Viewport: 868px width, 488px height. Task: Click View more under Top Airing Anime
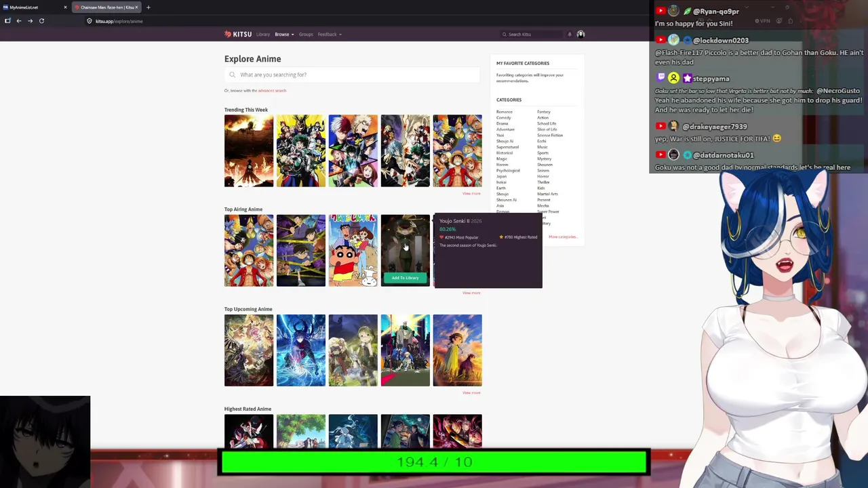point(471,293)
